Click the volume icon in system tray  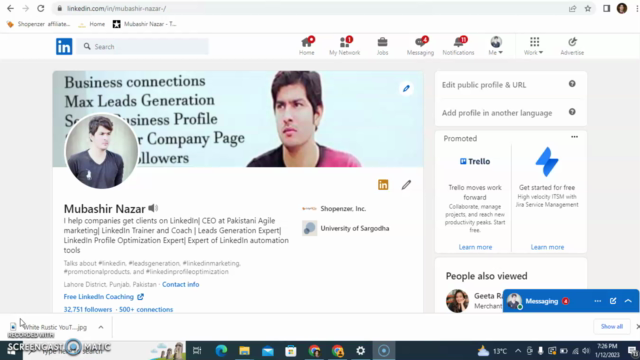[x=586, y=351]
